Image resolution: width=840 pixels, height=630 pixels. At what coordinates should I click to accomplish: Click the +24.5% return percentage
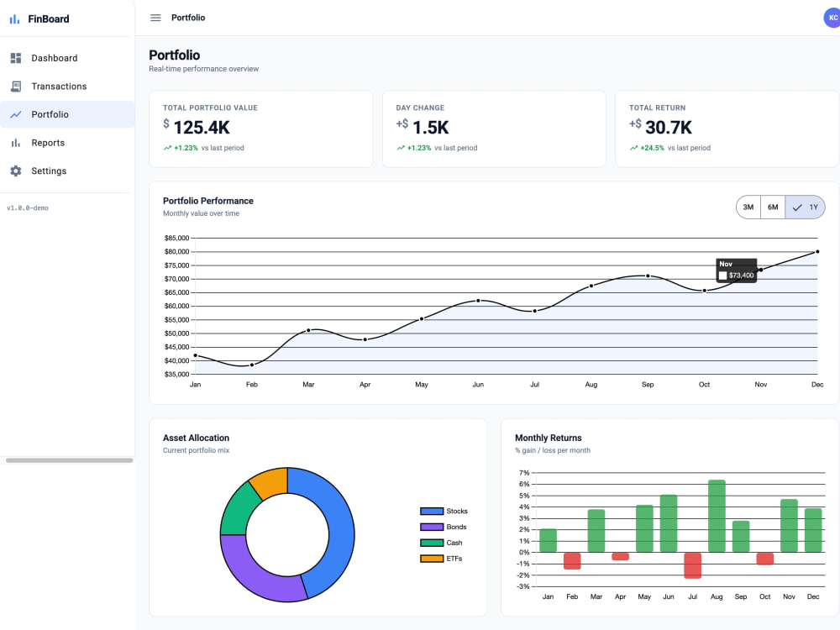(x=652, y=148)
